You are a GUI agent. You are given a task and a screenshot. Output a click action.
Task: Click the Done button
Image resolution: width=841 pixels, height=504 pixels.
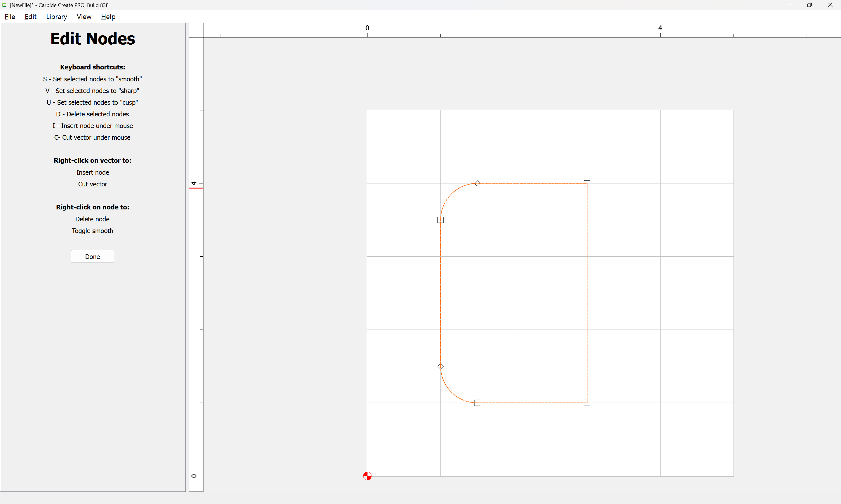pos(93,256)
